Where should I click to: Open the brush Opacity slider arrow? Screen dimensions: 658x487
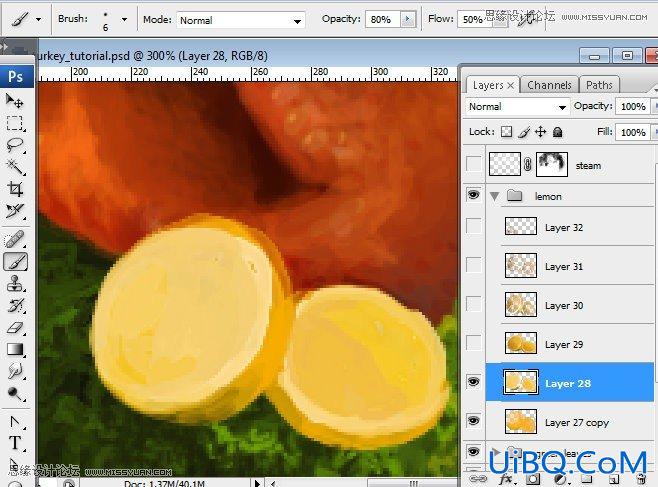pos(407,19)
